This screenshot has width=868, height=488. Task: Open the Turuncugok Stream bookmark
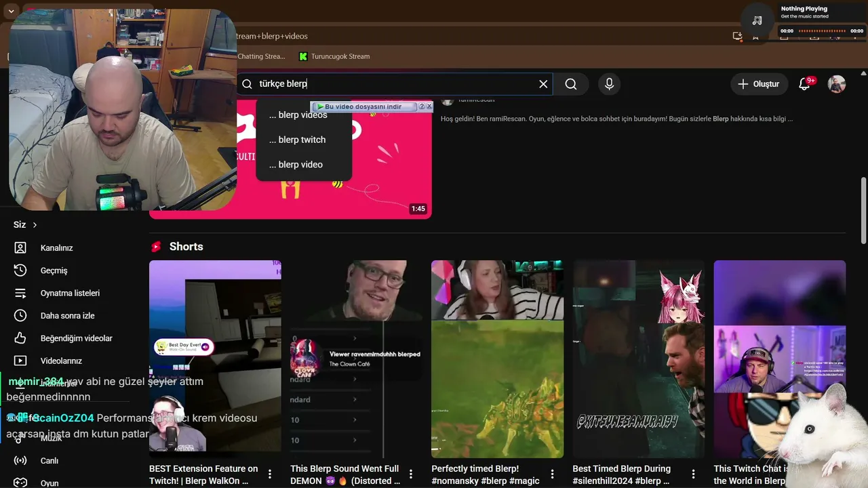[334, 56]
